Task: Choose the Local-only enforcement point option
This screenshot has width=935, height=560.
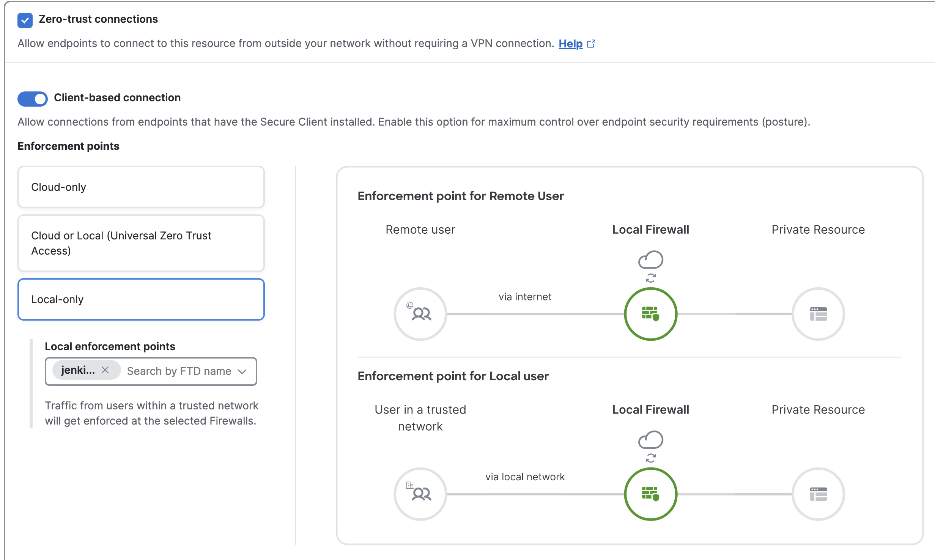Action: (141, 299)
